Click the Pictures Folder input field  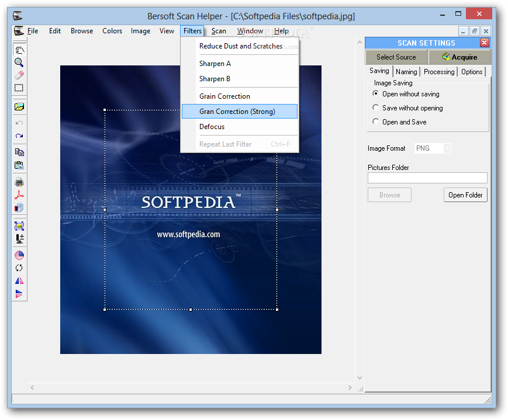[427, 178]
